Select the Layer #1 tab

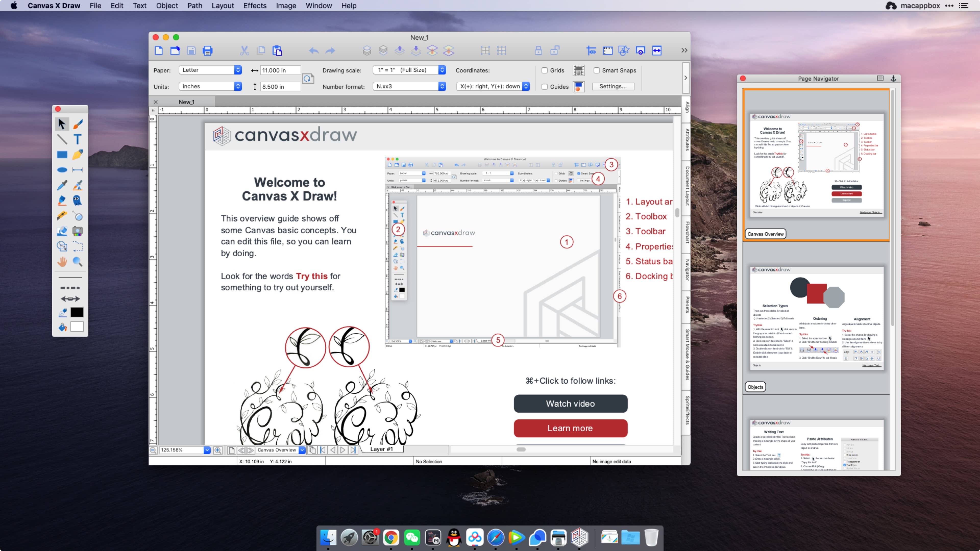coord(381,449)
